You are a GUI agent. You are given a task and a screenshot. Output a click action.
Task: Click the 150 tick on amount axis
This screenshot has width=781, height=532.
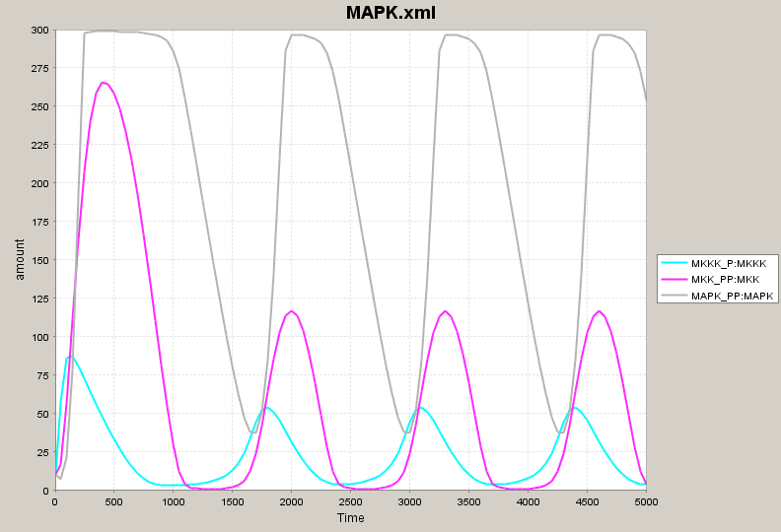point(39,260)
